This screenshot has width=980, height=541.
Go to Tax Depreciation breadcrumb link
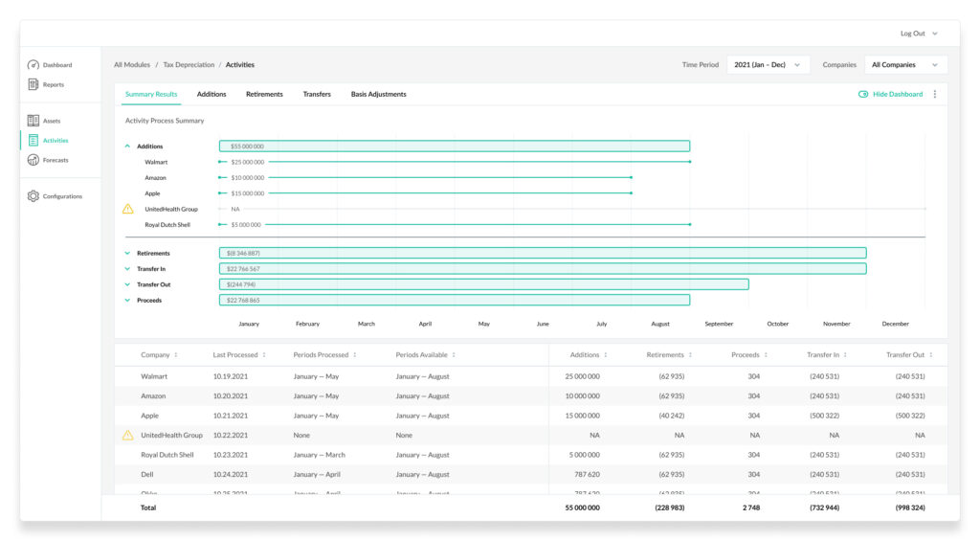(x=189, y=65)
